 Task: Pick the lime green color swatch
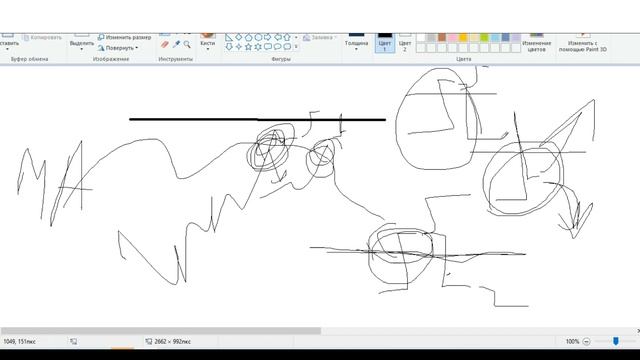(x=484, y=38)
